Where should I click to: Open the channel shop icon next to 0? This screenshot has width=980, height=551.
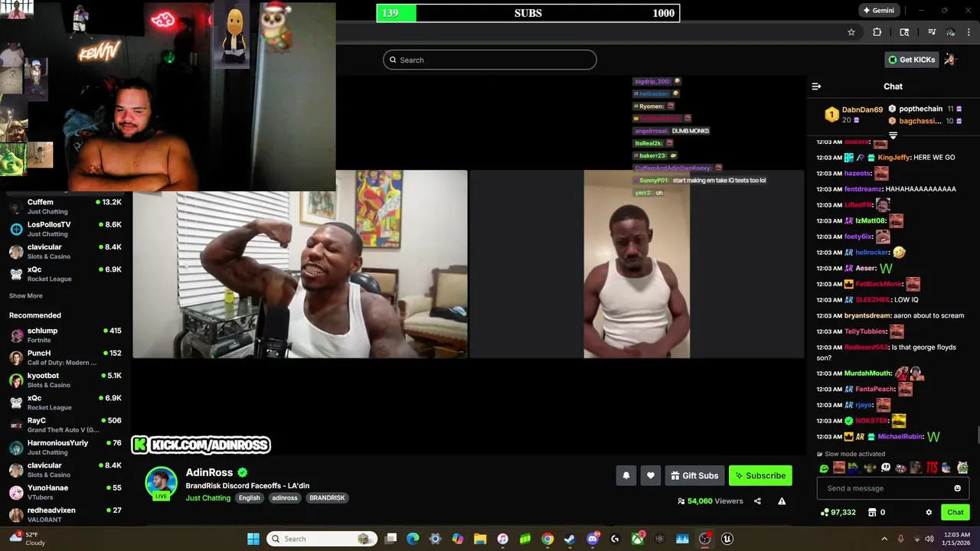click(x=871, y=512)
